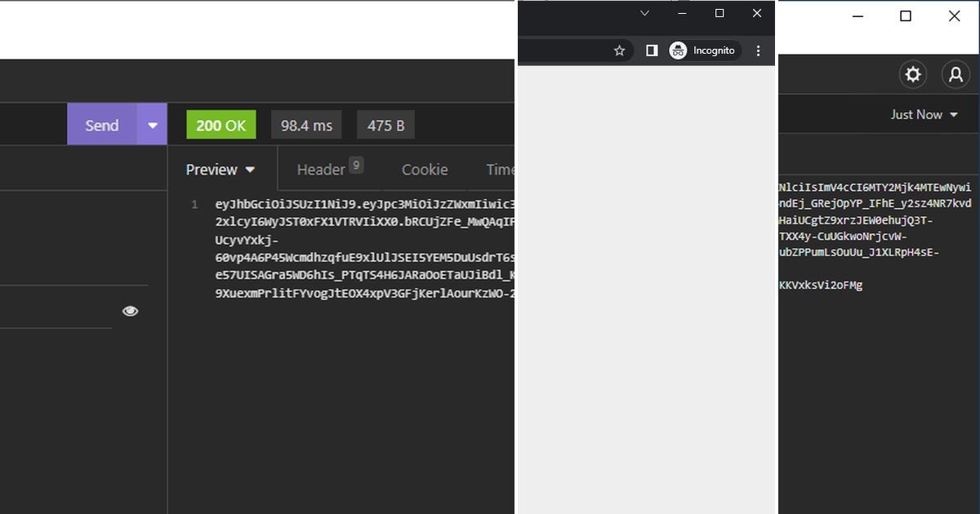Click the 98.4 ms response time badge

[x=306, y=125]
